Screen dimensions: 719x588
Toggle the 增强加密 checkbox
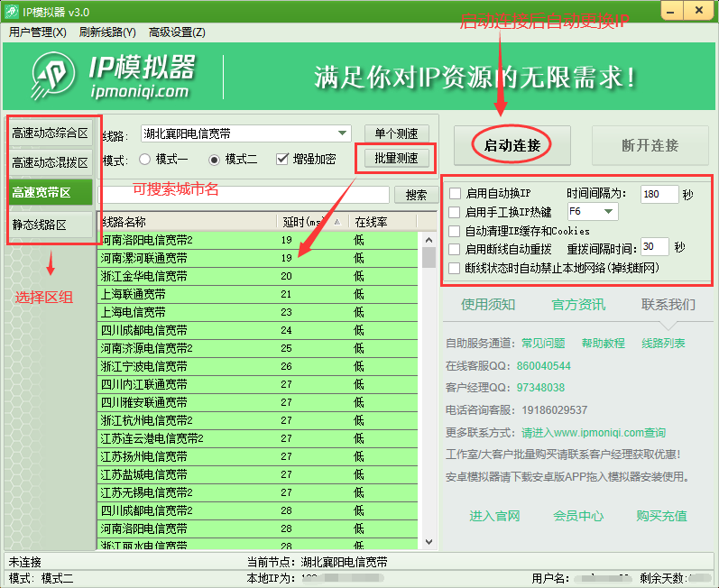coord(282,159)
